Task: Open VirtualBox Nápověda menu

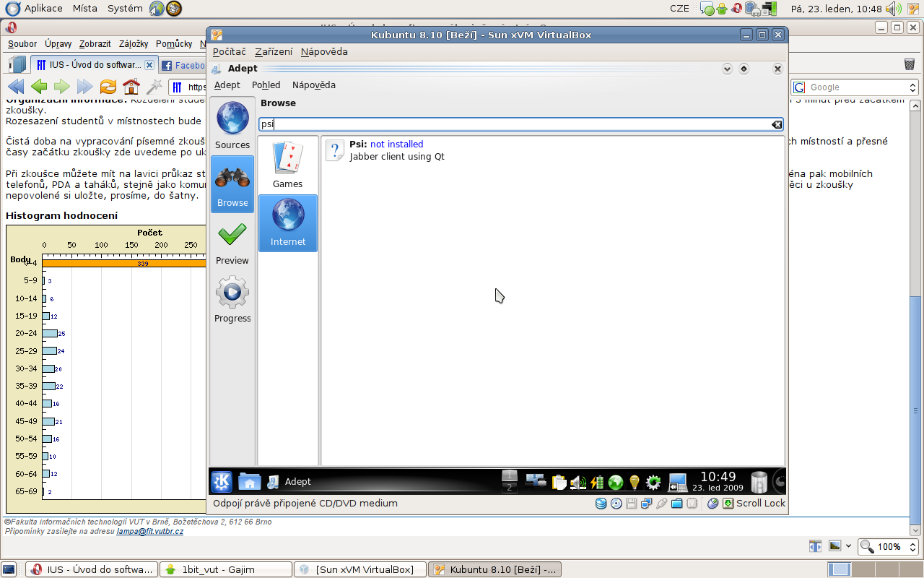Action: tap(324, 51)
